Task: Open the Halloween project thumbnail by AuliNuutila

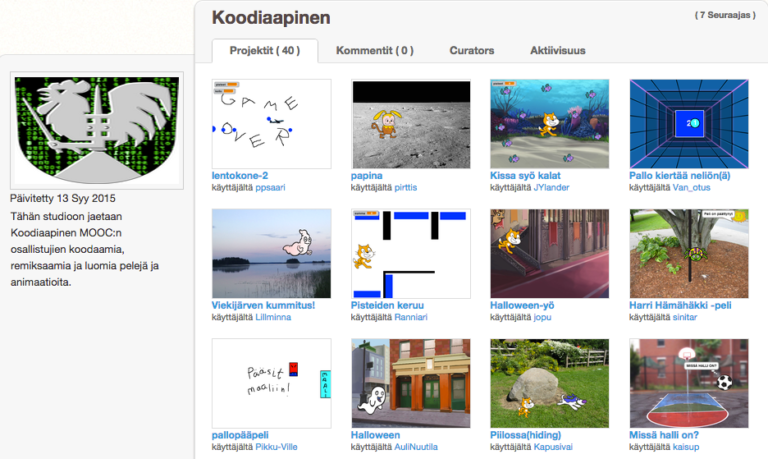Action: (x=410, y=384)
